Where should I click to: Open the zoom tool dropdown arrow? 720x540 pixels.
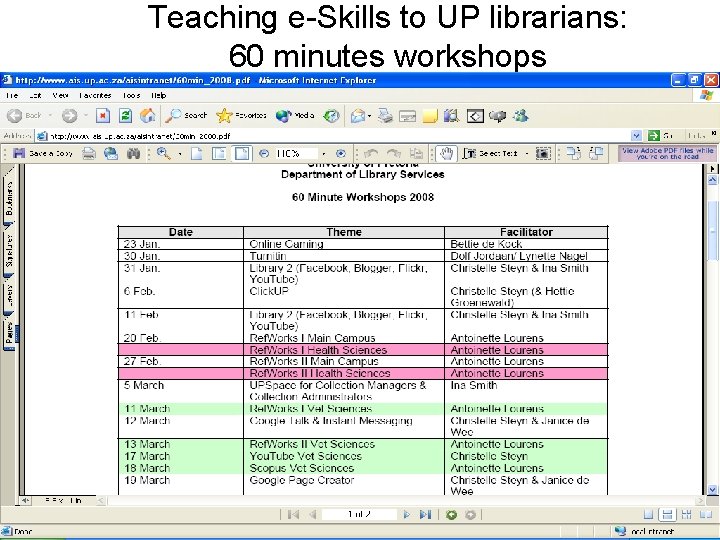(180, 154)
